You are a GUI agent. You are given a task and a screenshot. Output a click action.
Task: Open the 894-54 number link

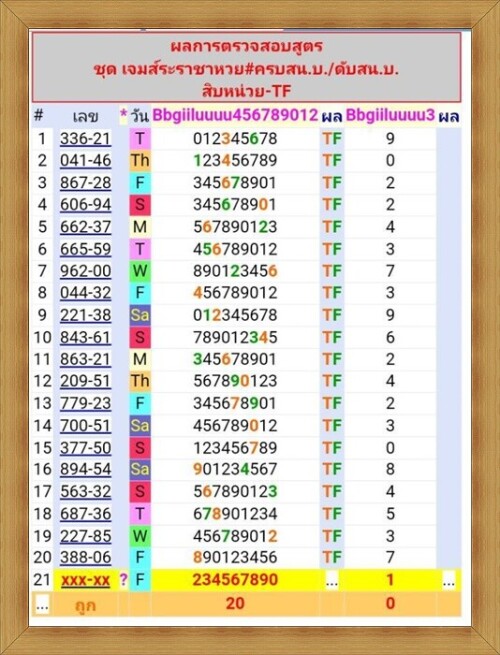[86, 469]
